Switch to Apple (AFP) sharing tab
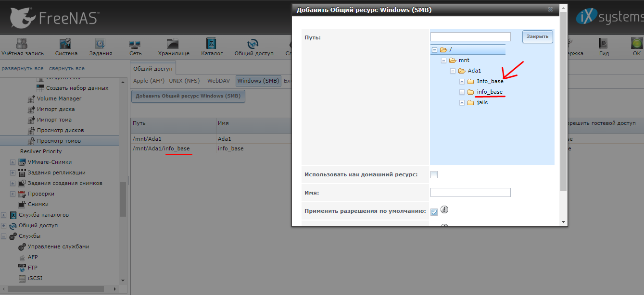This screenshot has width=644, height=295. (148, 81)
